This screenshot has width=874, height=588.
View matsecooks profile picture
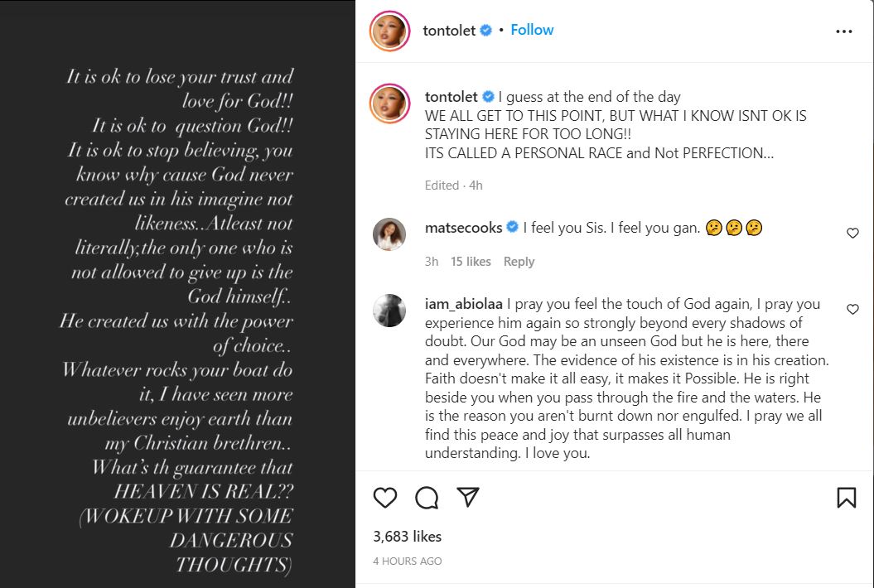coord(389,234)
